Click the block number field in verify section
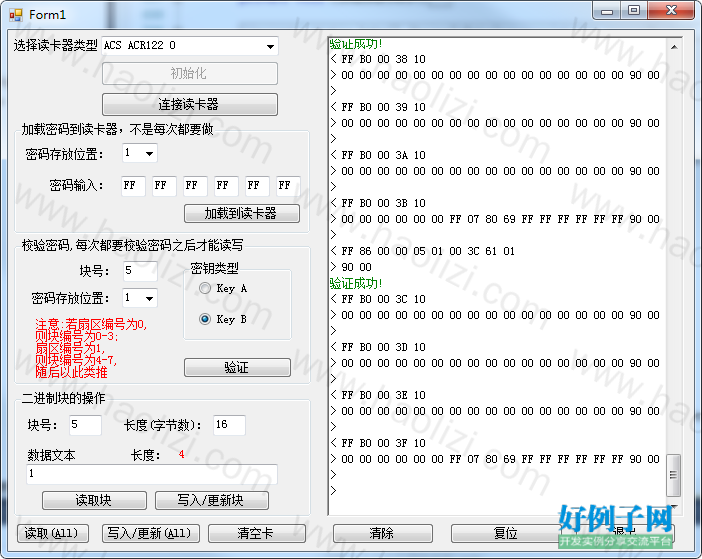 pos(140,271)
